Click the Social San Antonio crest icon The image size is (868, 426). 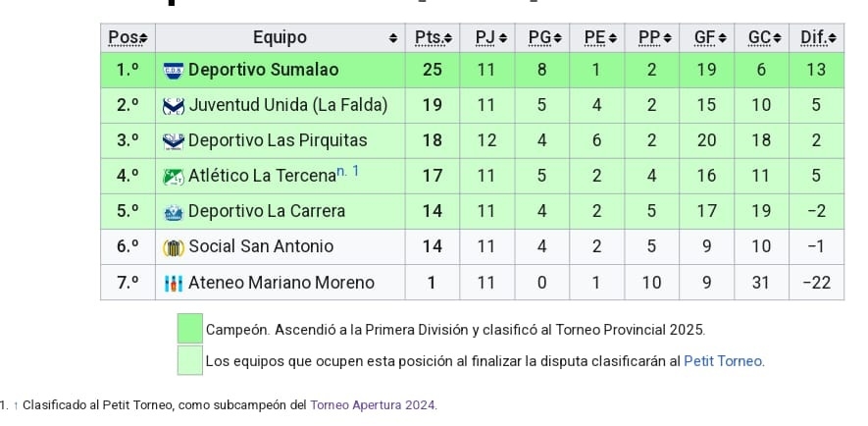coord(174,247)
